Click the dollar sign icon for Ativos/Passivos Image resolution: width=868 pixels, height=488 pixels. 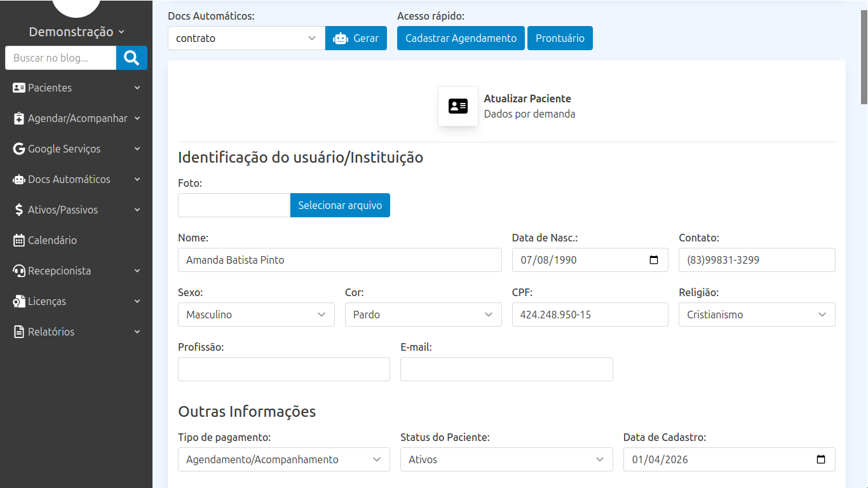pyautogui.click(x=19, y=210)
